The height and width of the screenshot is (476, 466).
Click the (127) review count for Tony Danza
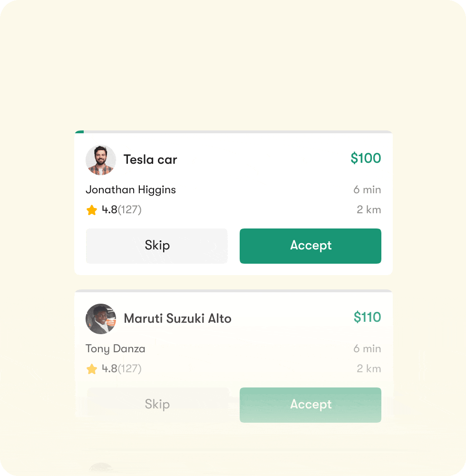pos(130,369)
